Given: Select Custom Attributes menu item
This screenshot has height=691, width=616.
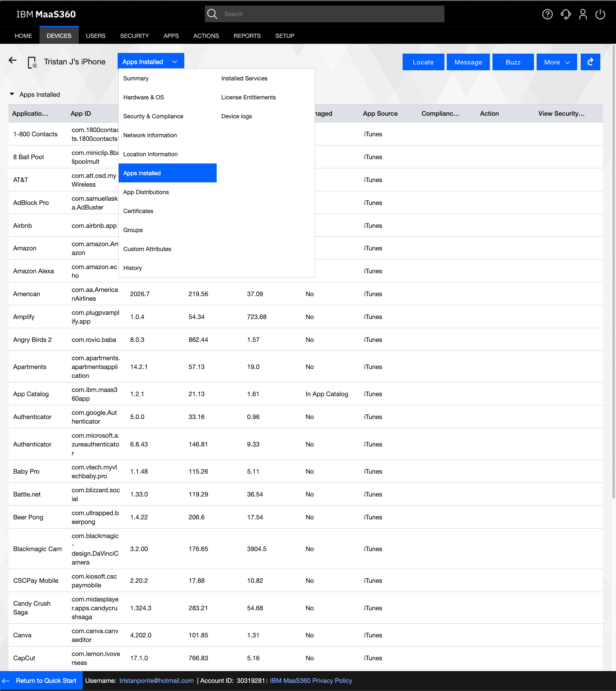Looking at the screenshot, I should click(x=168, y=249).
